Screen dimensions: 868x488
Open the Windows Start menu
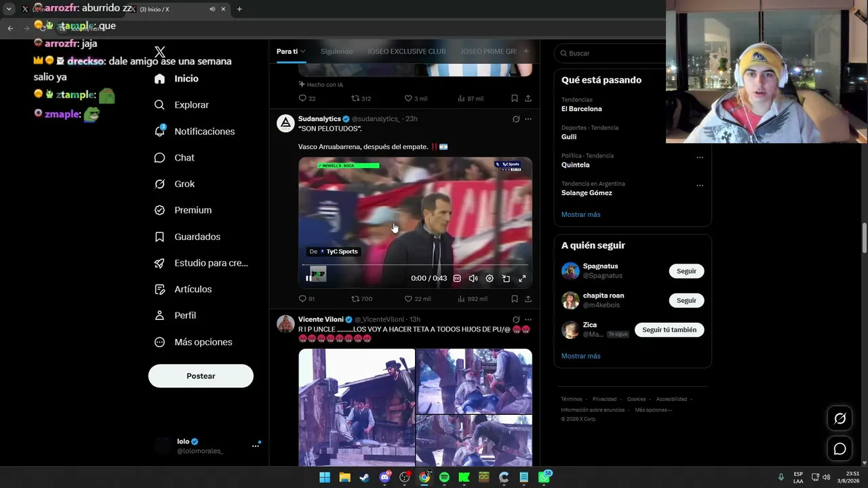pos(325,477)
